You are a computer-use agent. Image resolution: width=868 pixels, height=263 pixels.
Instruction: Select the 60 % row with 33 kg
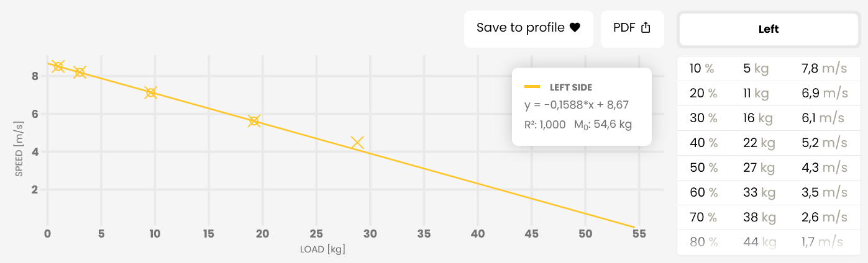pos(769,192)
